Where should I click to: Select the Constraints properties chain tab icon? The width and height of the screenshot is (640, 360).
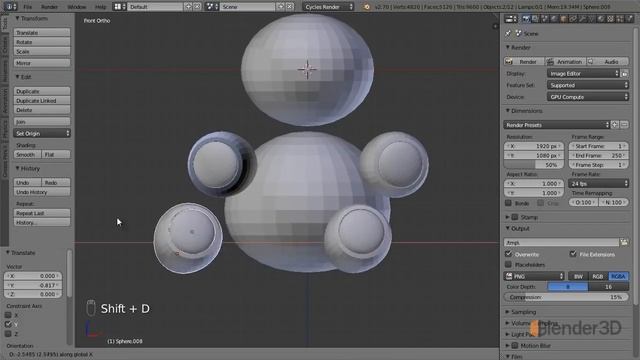click(x=573, y=19)
